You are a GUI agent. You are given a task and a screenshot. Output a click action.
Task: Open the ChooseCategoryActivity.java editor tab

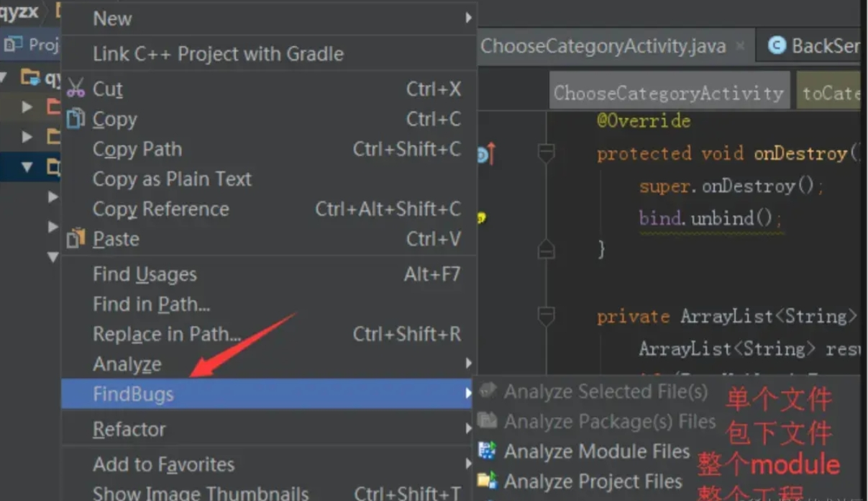coord(603,47)
